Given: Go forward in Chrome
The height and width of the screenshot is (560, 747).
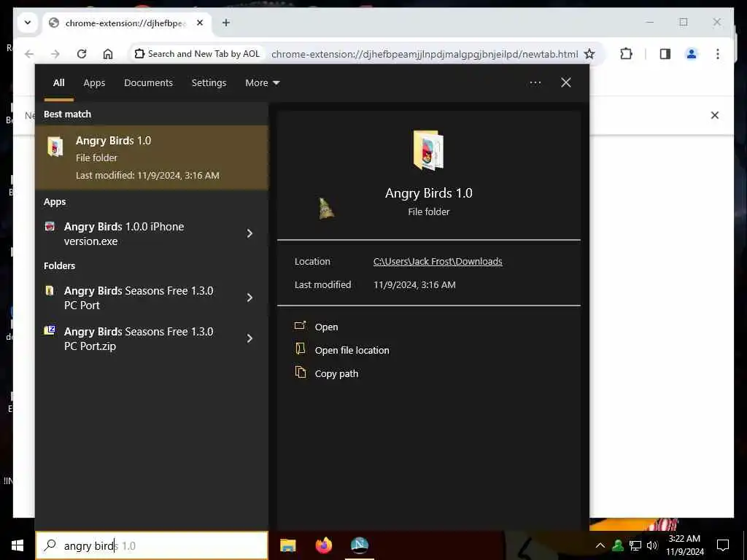Looking at the screenshot, I should pos(55,54).
